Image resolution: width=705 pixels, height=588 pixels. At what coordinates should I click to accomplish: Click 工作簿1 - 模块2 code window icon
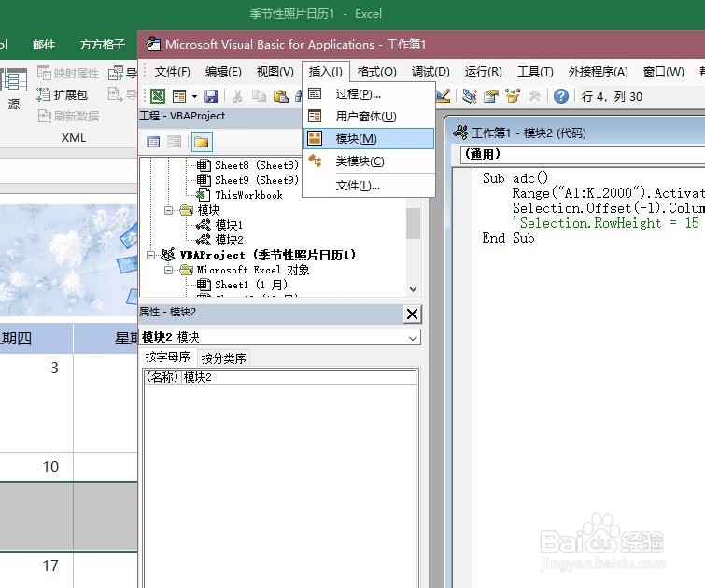(460, 133)
